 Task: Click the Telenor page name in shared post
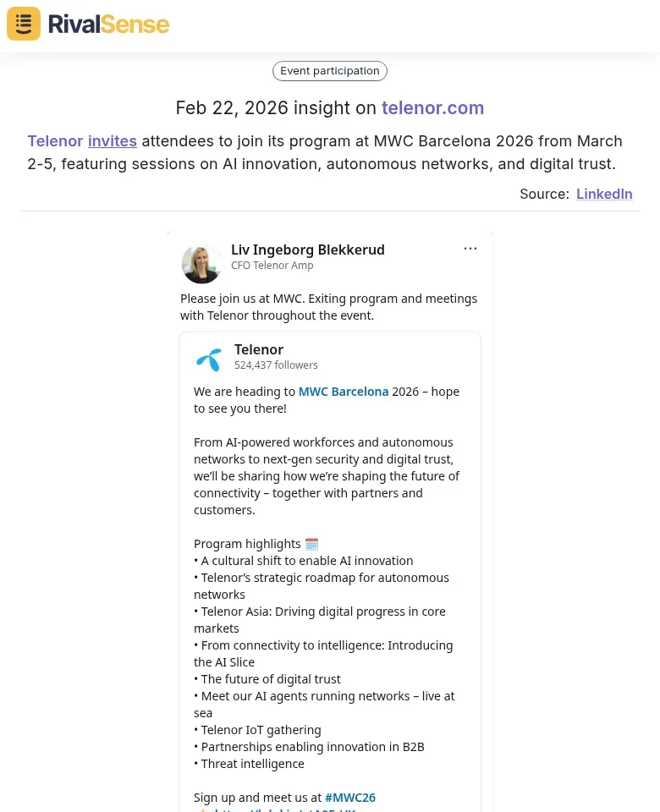pyautogui.click(x=259, y=349)
